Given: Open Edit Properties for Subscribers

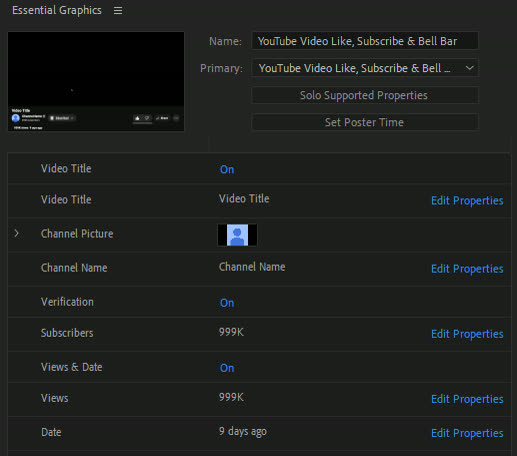Looking at the screenshot, I should tap(467, 334).
